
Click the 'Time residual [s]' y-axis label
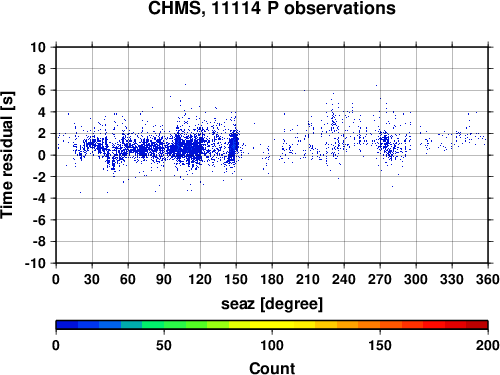[x=7, y=155]
